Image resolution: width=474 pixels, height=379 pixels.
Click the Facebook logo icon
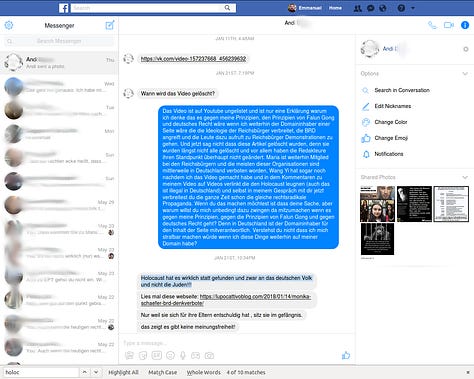(63, 8)
